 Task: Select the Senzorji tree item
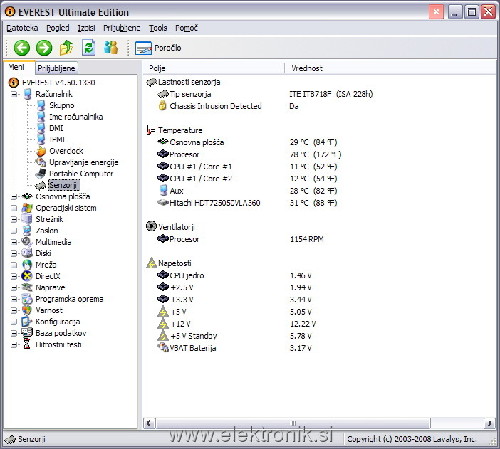(x=64, y=185)
